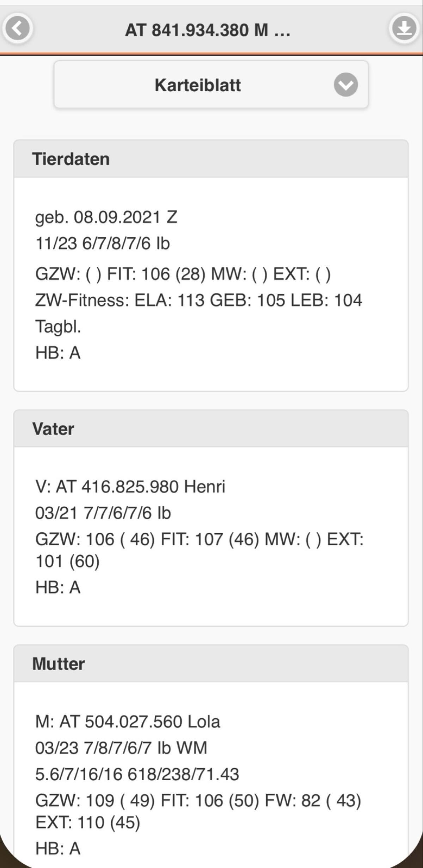
Task: Collapse the Mutter section header
Action: tap(211, 664)
